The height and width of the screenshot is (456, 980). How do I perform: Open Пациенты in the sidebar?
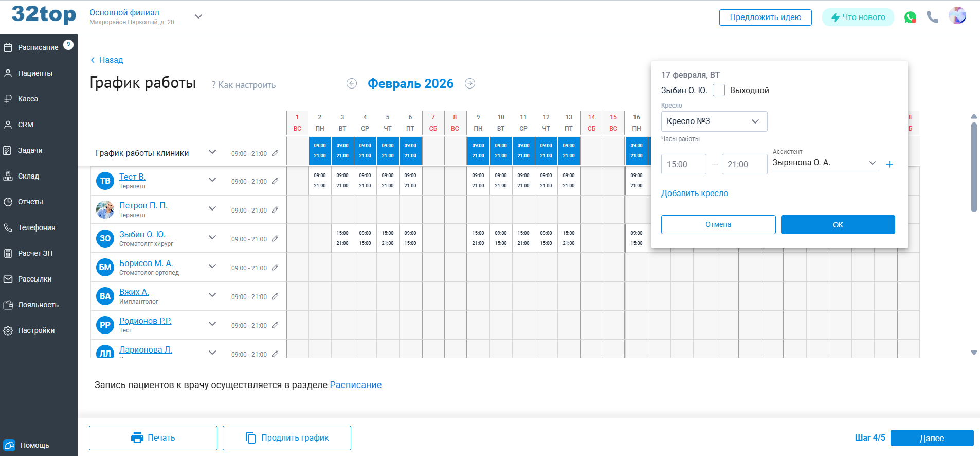(x=35, y=73)
